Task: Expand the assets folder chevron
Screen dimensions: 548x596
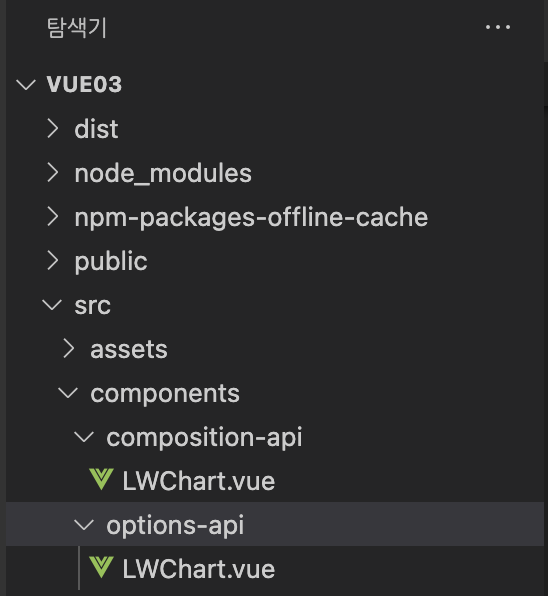Action: coord(68,349)
